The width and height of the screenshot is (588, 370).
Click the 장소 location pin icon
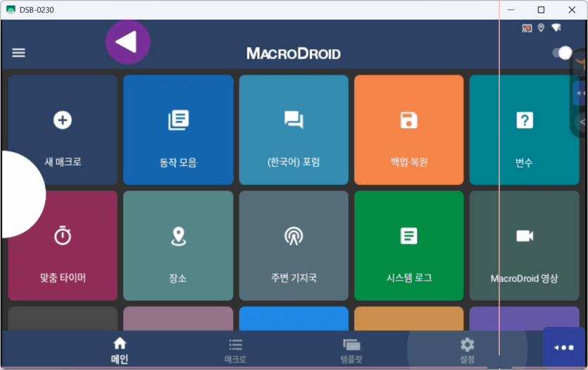[x=178, y=236]
